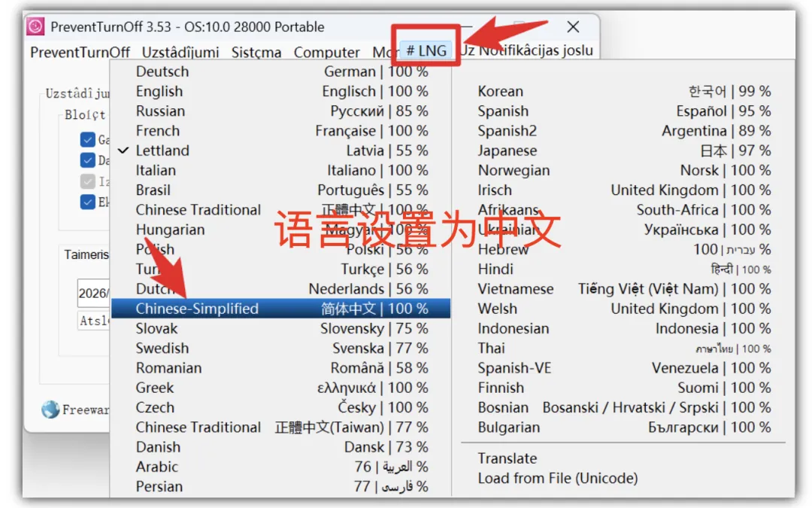The width and height of the screenshot is (812, 508).
Task: Toggle the second checkbox labeled Da
Action: click(x=87, y=160)
